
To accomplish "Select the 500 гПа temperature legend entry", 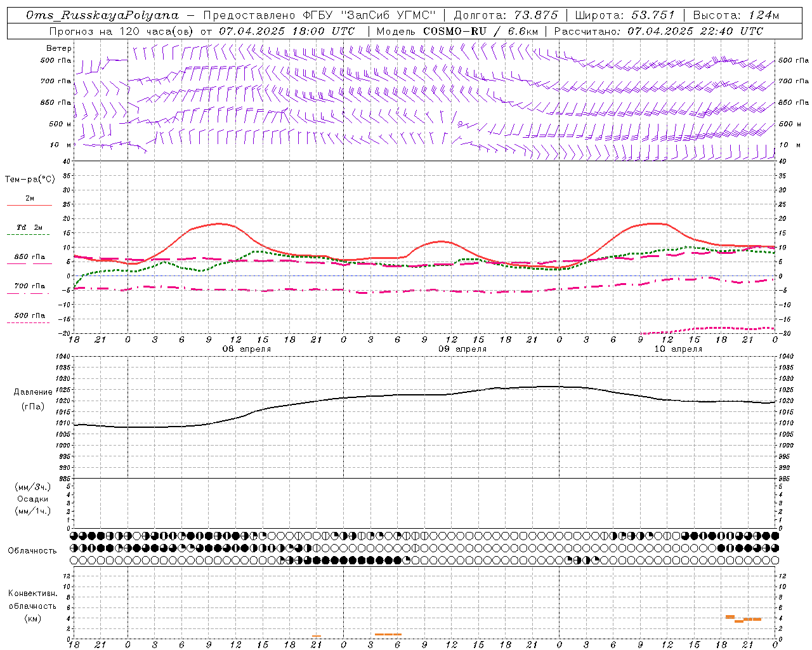I will (29, 317).
